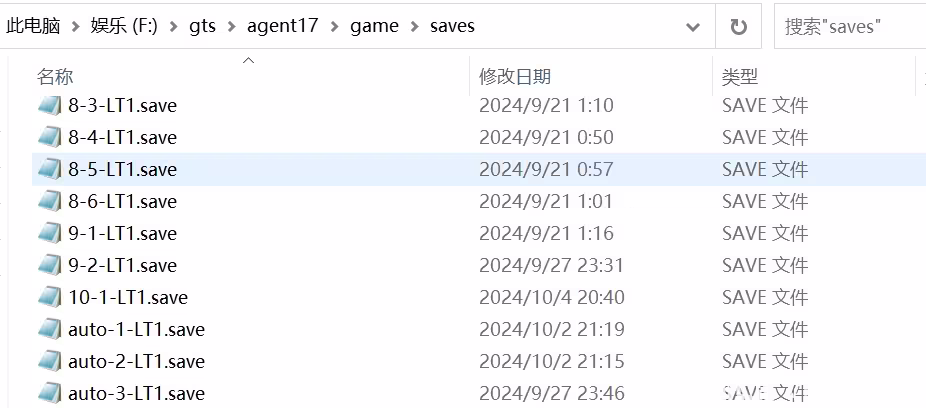Click the 8-4-LT1.save file icon
The width and height of the screenshot is (926, 408).
click(50, 138)
